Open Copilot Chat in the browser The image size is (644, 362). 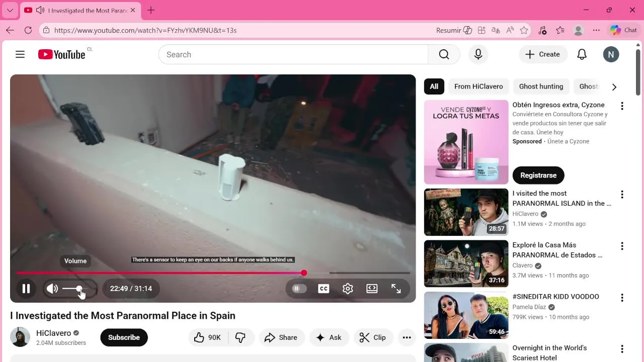[x=624, y=30]
